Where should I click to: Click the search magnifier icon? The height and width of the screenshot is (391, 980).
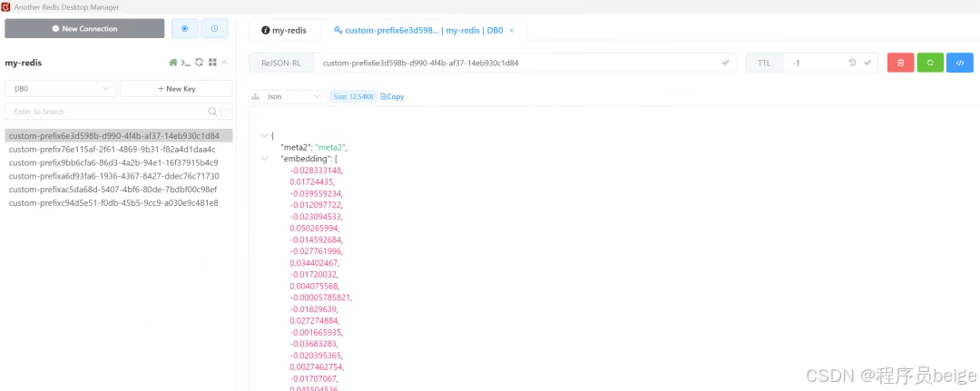pyautogui.click(x=212, y=112)
